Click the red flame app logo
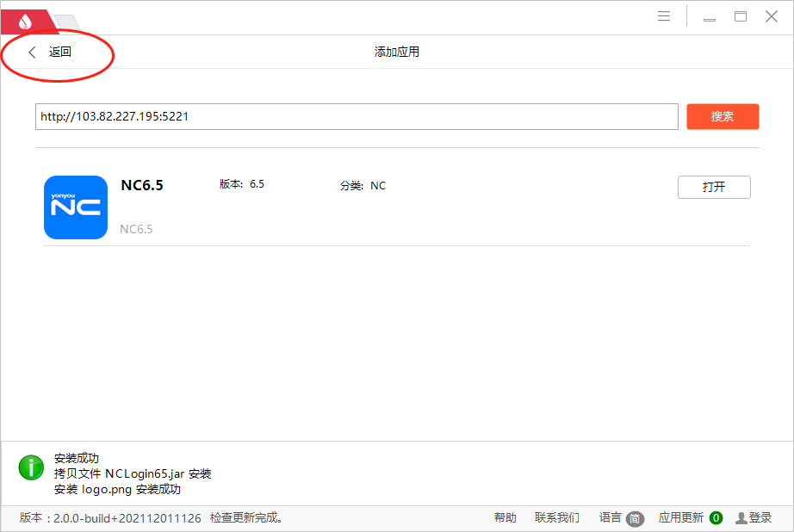The width and height of the screenshot is (794, 532). [x=25, y=22]
